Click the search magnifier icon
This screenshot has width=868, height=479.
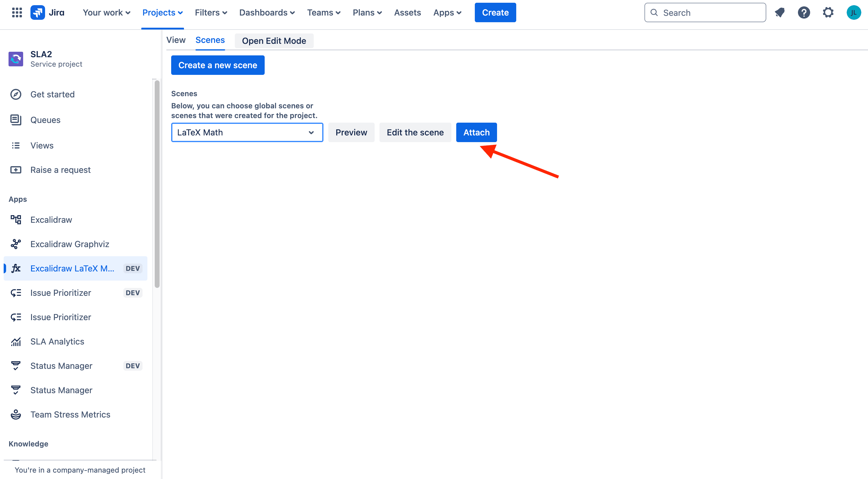654,12
